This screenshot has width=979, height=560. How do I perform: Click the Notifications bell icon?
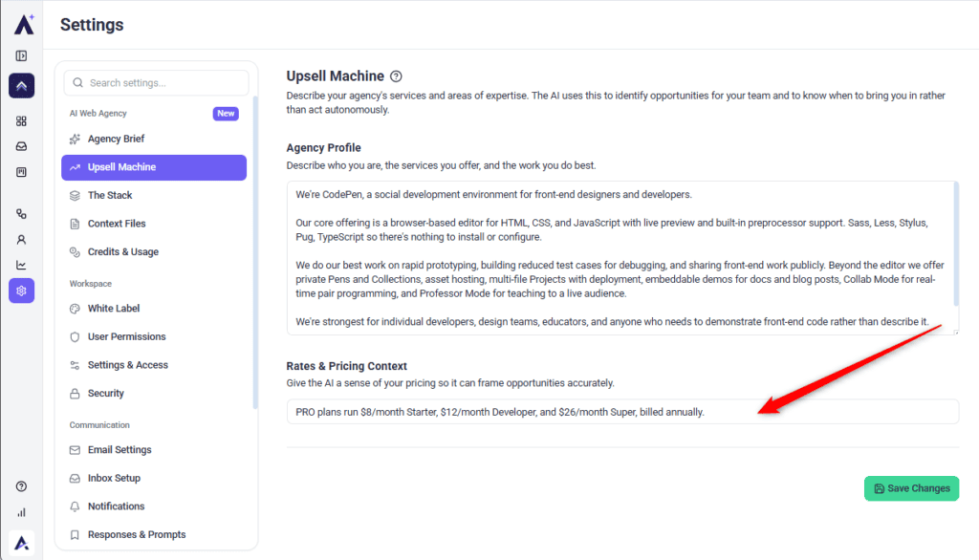[75, 506]
